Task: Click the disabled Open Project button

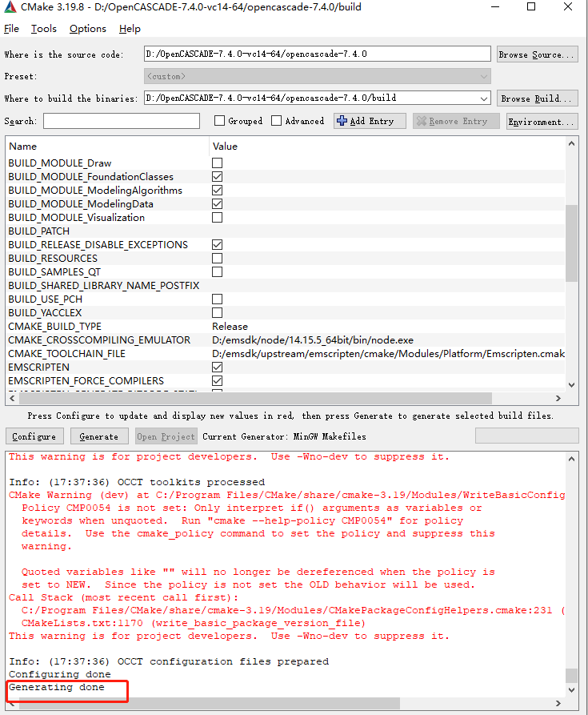Action: (x=166, y=436)
